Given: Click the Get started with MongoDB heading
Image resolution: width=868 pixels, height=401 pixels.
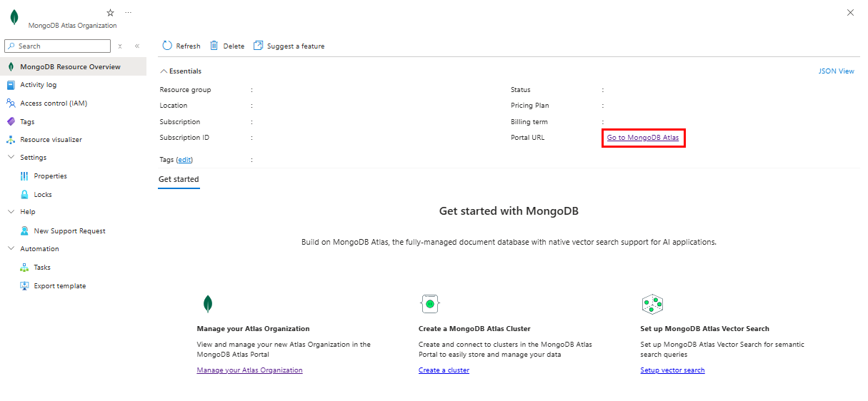Looking at the screenshot, I should pos(509,211).
